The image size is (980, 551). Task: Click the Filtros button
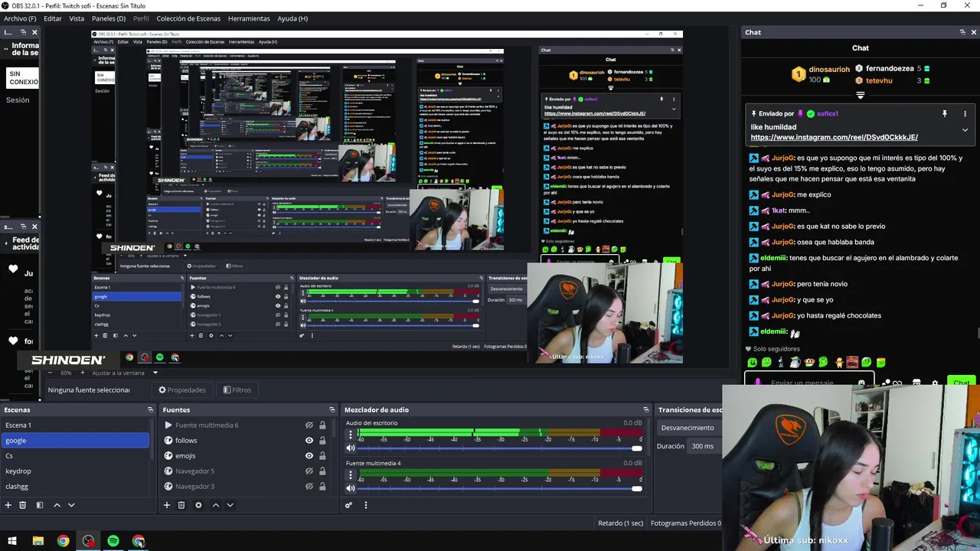click(x=237, y=390)
